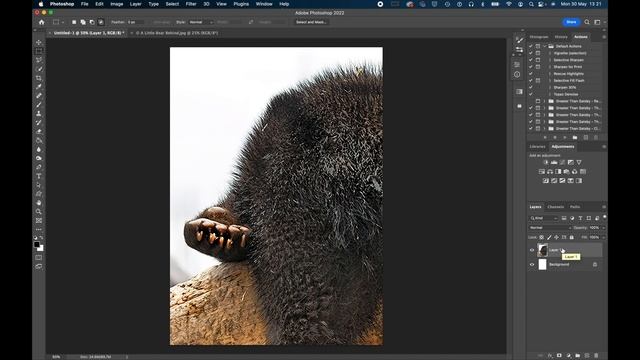Select the Rectangular Marquee tool in the toolbox
Viewport: 640px width, 360px height.
39,51
